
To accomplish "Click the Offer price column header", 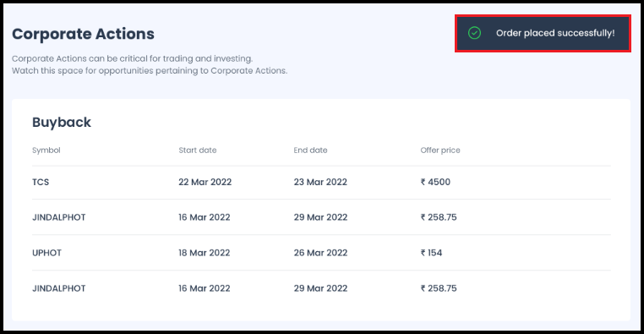I will (440, 151).
